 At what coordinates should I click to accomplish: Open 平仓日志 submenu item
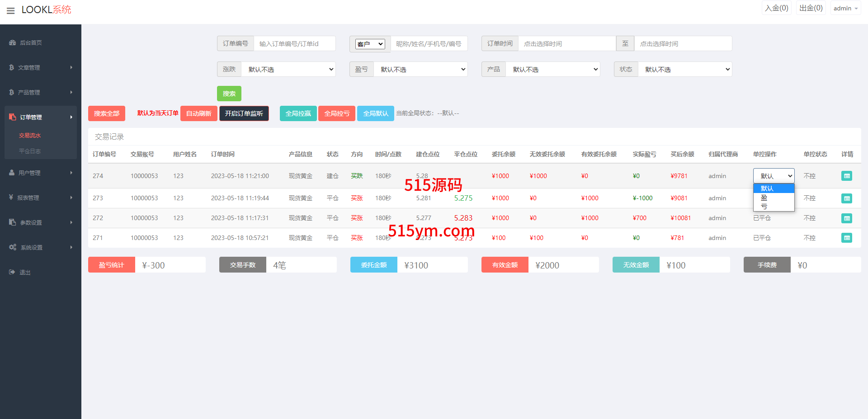point(30,151)
